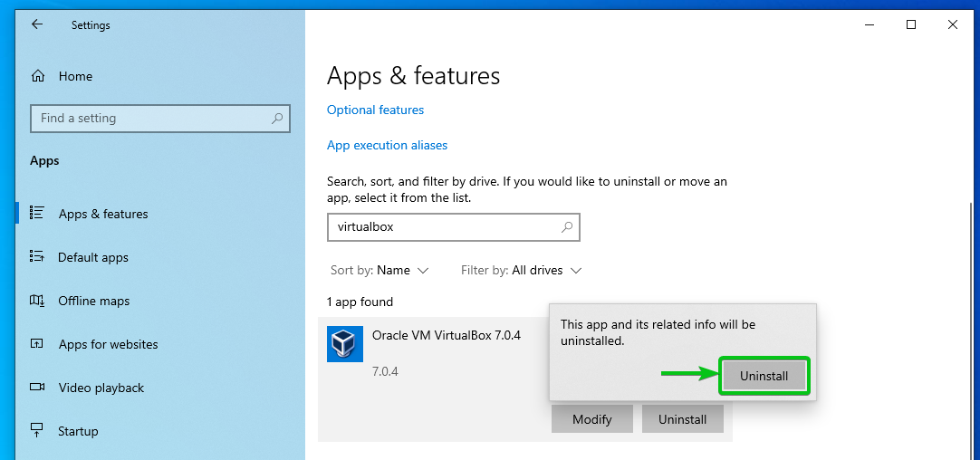This screenshot has width=980, height=460.
Task: Click the Apps & features page heading
Action: click(x=414, y=76)
